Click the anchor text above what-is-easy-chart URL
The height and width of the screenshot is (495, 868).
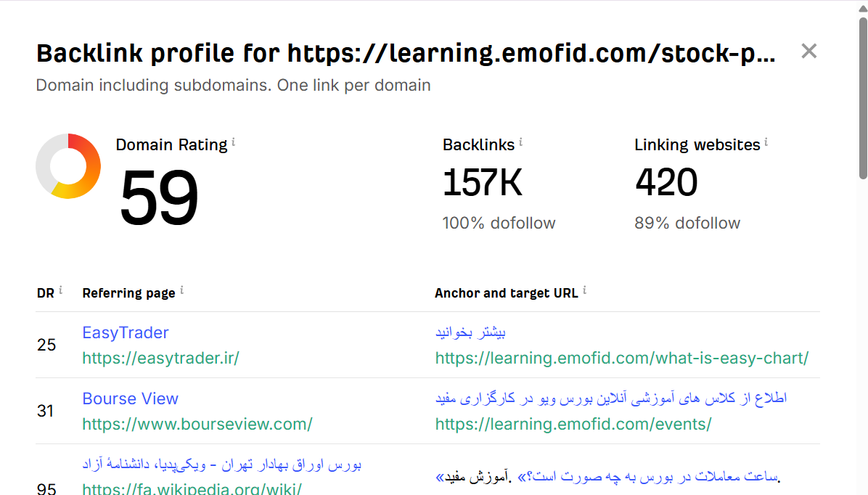(470, 332)
